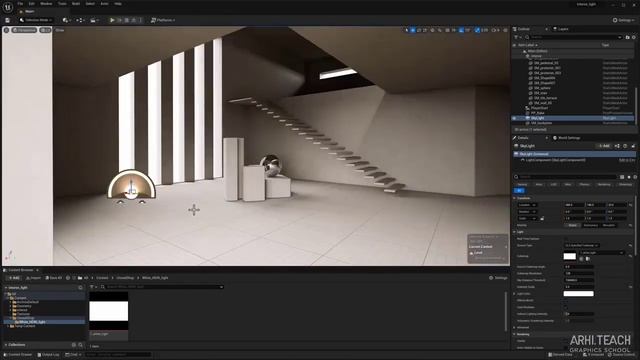This screenshot has width=640, height=360.
Task: Toggle world/local coordinate system icon
Action: (433, 30)
